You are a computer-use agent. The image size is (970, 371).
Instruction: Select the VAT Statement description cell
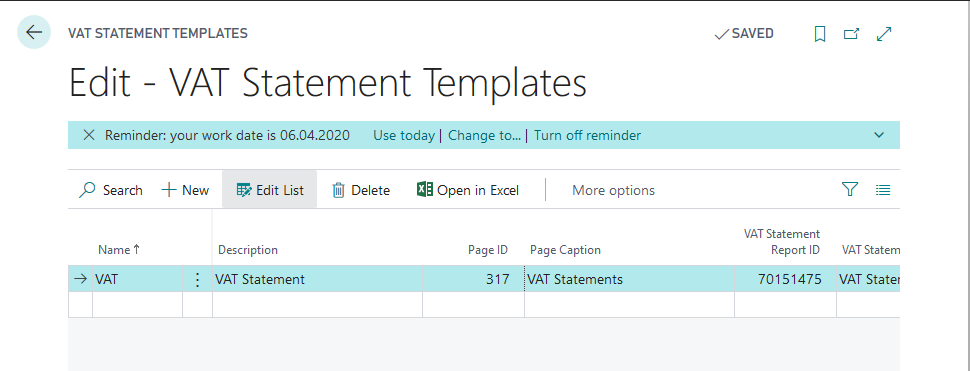(x=317, y=279)
